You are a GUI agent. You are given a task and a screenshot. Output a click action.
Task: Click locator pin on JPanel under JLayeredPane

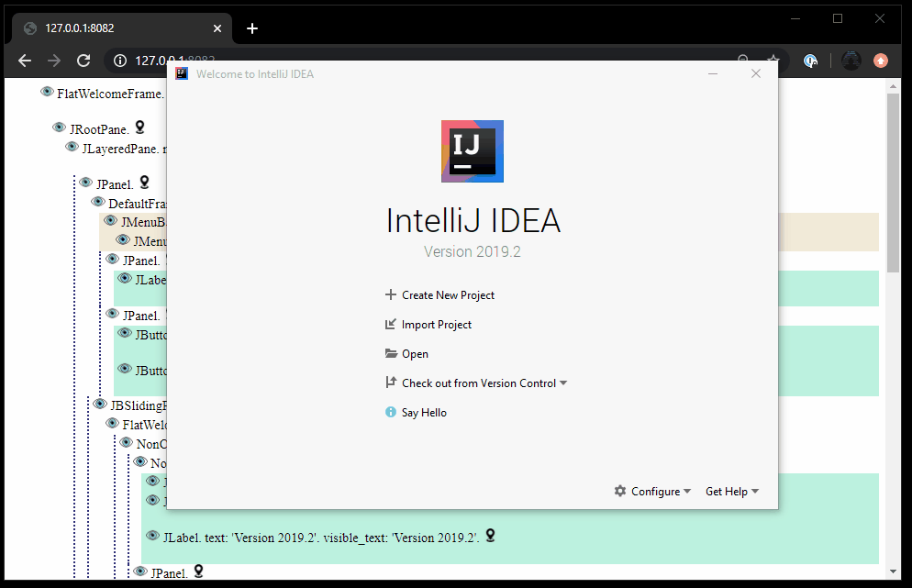(145, 183)
